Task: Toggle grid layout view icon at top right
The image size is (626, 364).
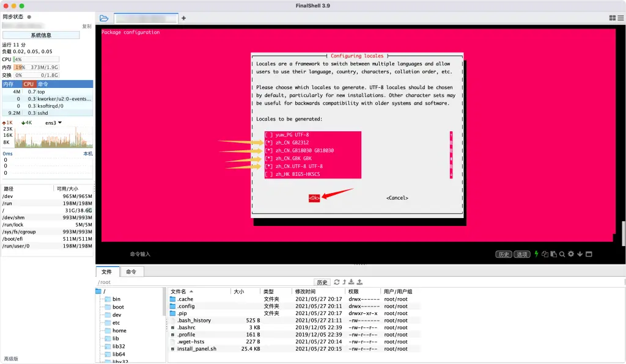Action: [612, 18]
